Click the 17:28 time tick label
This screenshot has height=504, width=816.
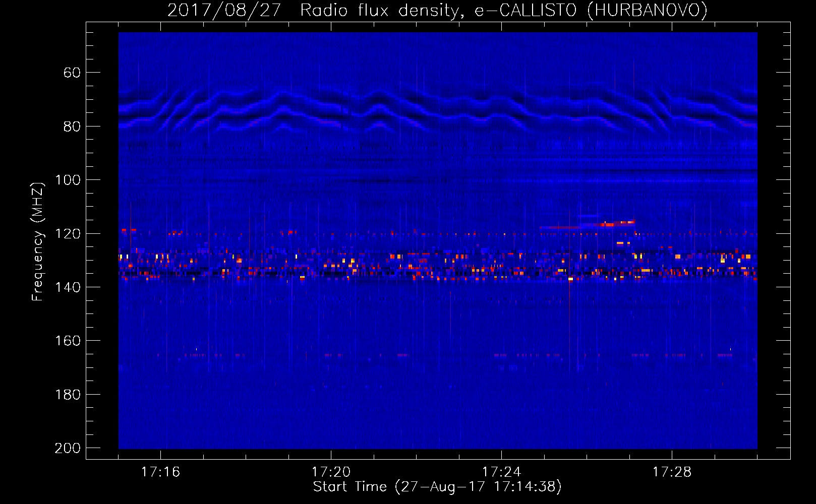(672, 472)
